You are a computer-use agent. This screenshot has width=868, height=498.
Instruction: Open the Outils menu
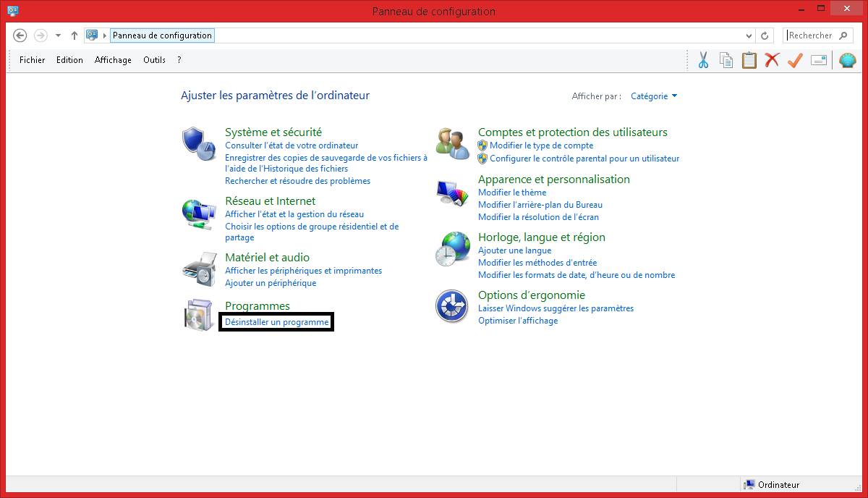point(154,60)
